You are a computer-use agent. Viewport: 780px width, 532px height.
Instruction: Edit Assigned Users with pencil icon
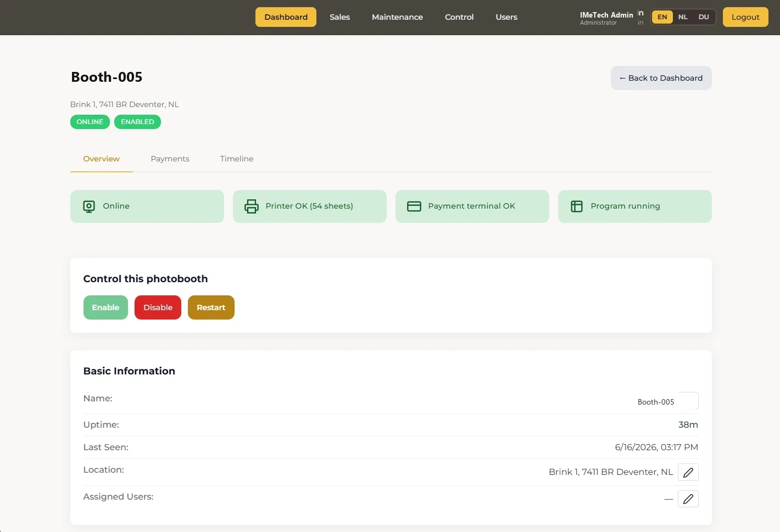(688, 499)
